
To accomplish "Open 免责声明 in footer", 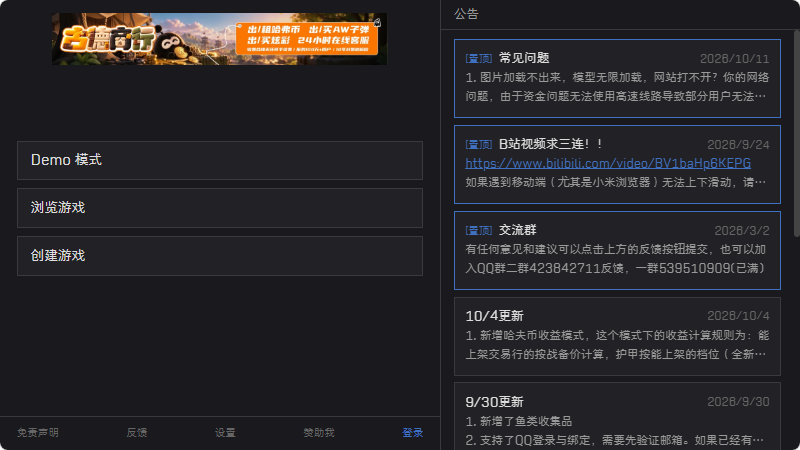I will point(38,433).
